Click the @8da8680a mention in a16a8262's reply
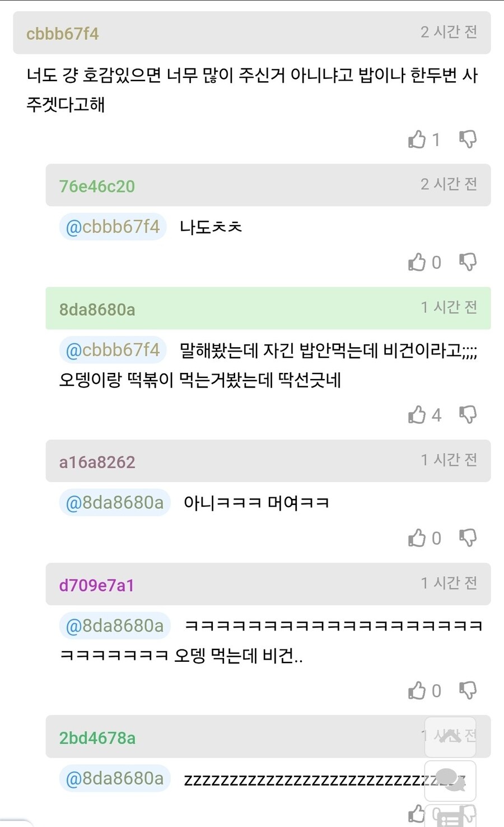504x827 pixels. 114,502
